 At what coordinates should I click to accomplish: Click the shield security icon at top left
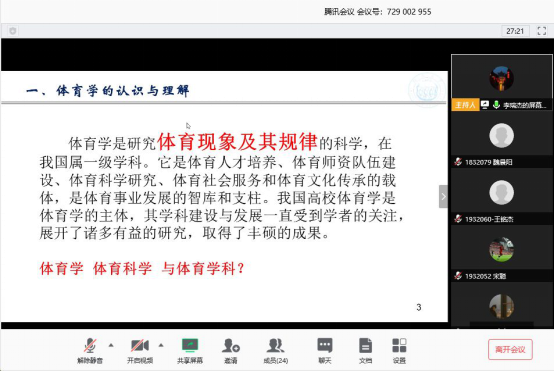pyautogui.click(x=13, y=31)
